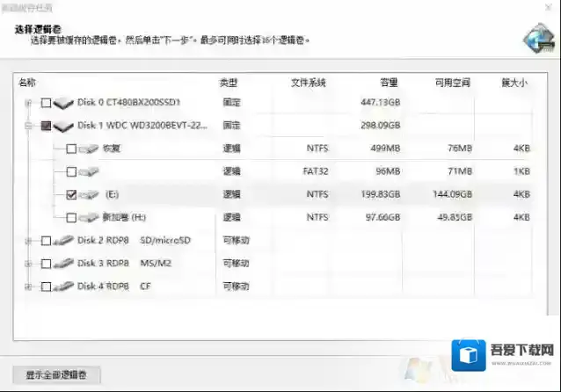Close the wizard dialog window
Image resolution: width=561 pixels, height=392 pixels.
coord(549,7)
